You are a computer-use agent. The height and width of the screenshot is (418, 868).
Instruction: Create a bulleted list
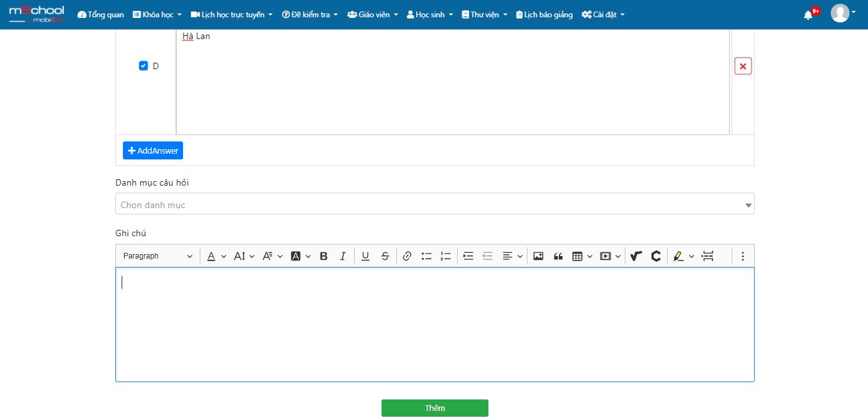[x=426, y=256]
